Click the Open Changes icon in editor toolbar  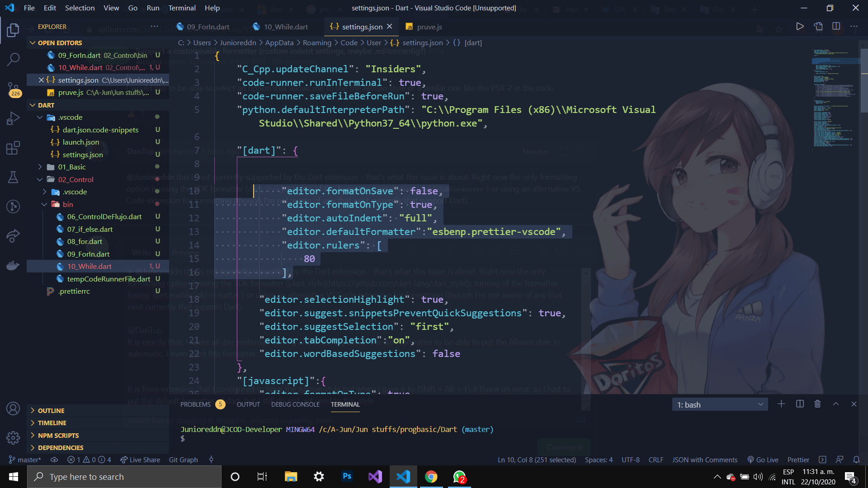coord(818,27)
